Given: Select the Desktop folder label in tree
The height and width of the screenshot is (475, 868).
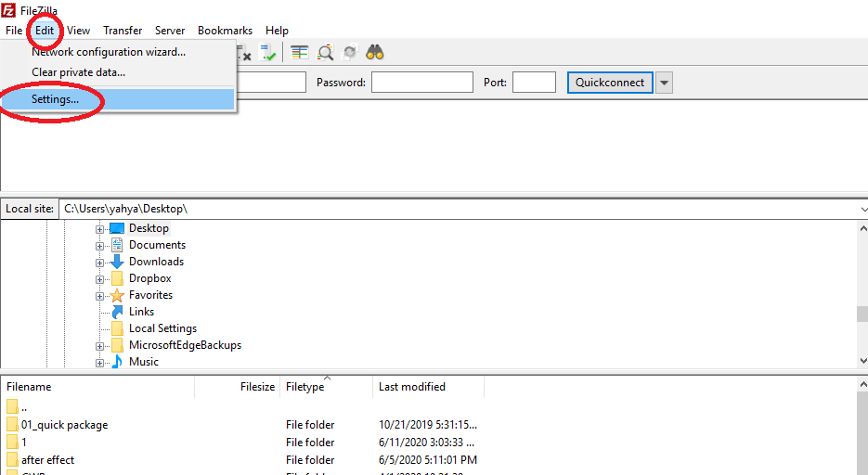Looking at the screenshot, I should (x=149, y=228).
